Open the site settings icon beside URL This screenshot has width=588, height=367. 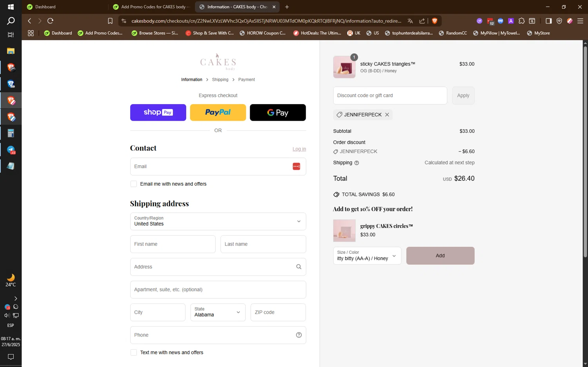(124, 21)
